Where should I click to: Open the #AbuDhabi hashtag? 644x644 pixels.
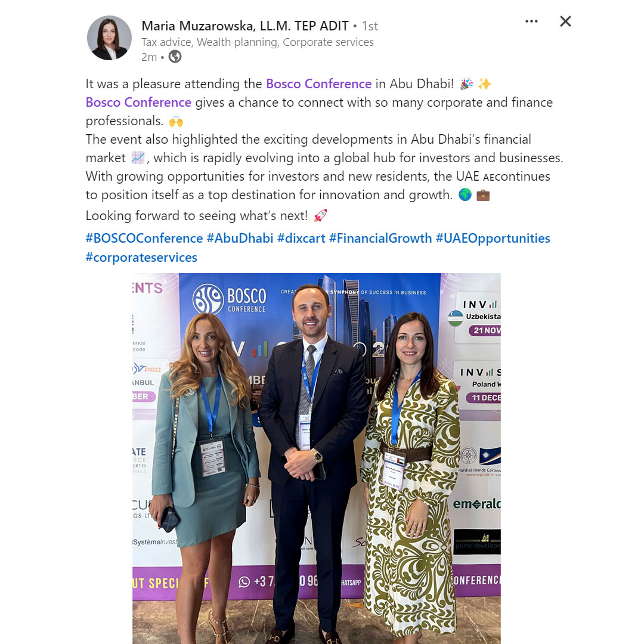(240, 238)
